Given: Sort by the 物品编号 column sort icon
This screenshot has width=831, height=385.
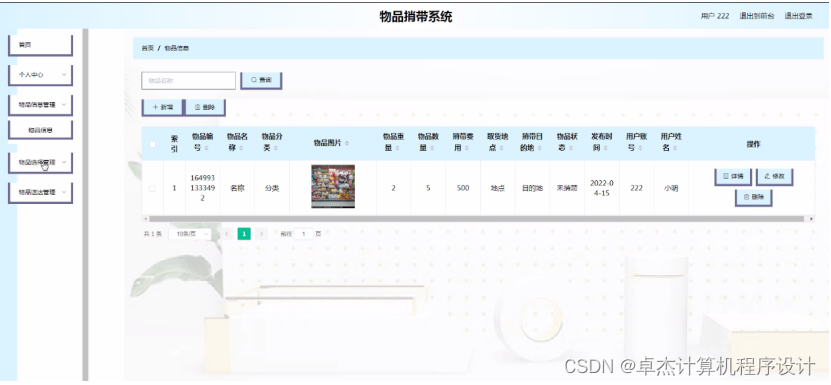Looking at the screenshot, I should (x=206, y=148).
